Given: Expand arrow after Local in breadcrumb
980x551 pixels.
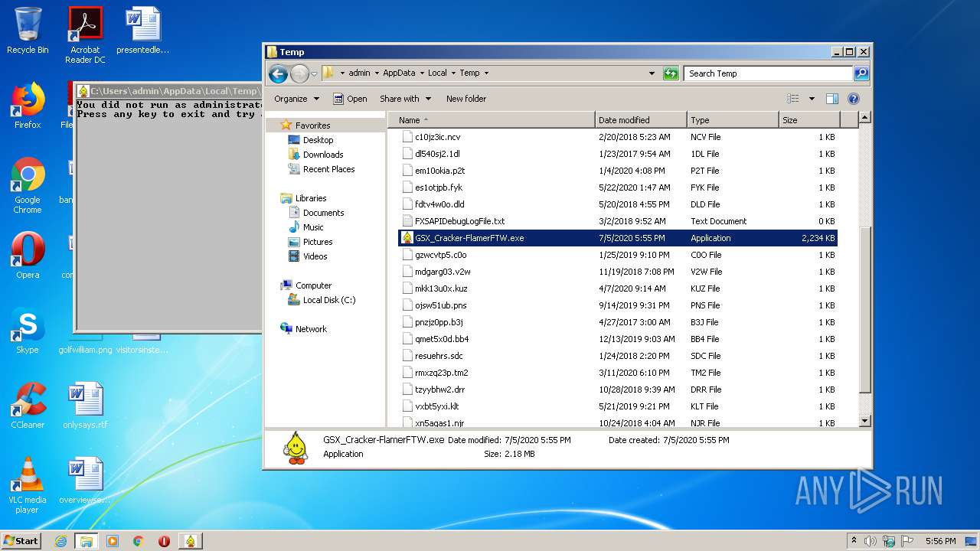Looking at the screenshot, I should (x=452, y=73).
